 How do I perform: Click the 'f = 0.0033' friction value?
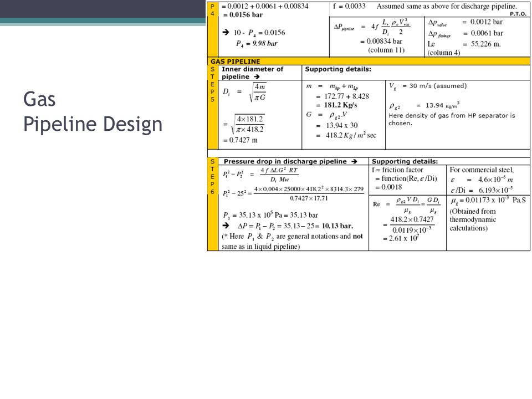pyautogui.click(x=349, y=6)
